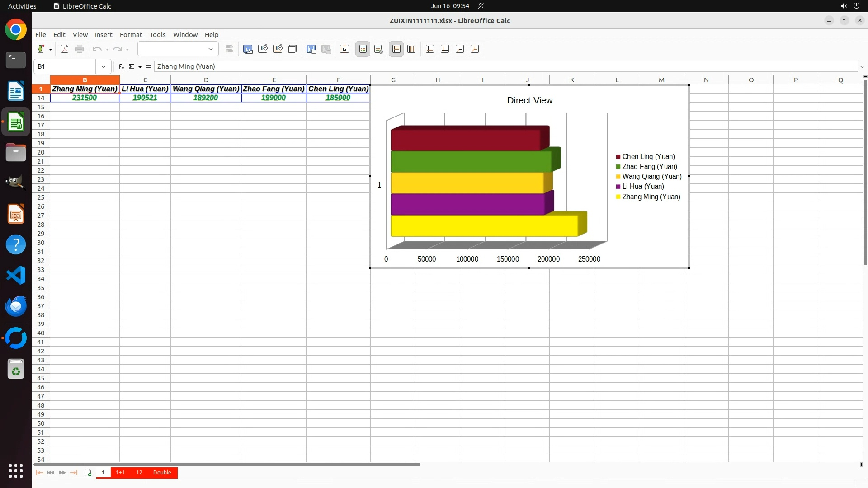
Task: Click the X Axis toolbar icon
Action: (x=430, y=49)
